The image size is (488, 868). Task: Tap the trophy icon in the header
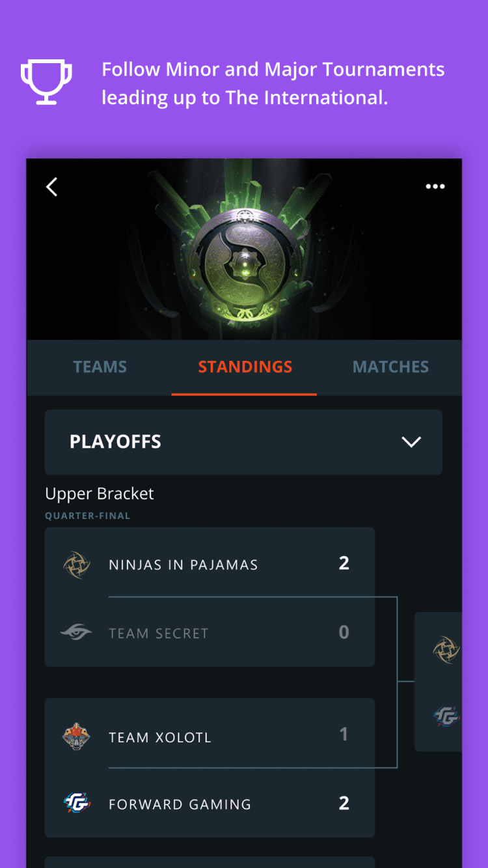(46, 82)
